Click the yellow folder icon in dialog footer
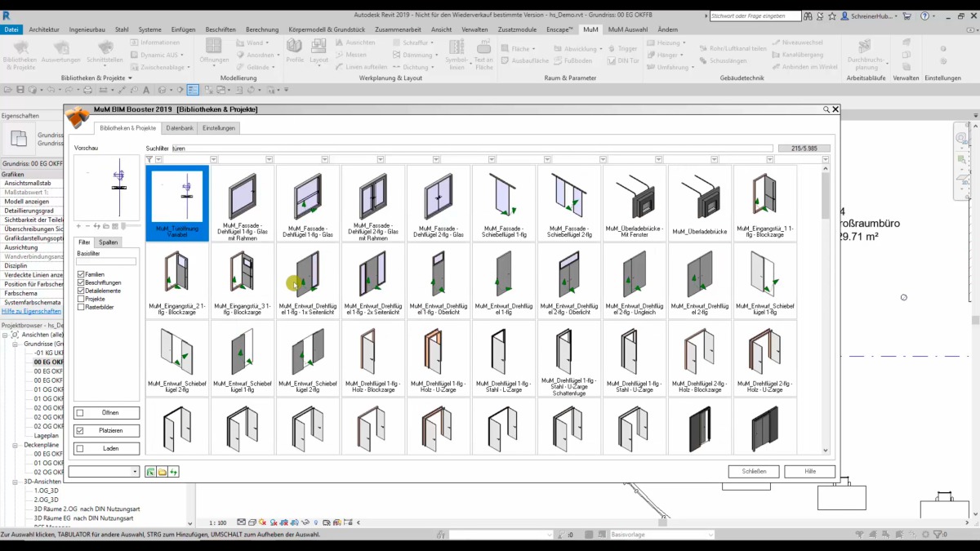The image size is (980, 551). click(162, 472)
